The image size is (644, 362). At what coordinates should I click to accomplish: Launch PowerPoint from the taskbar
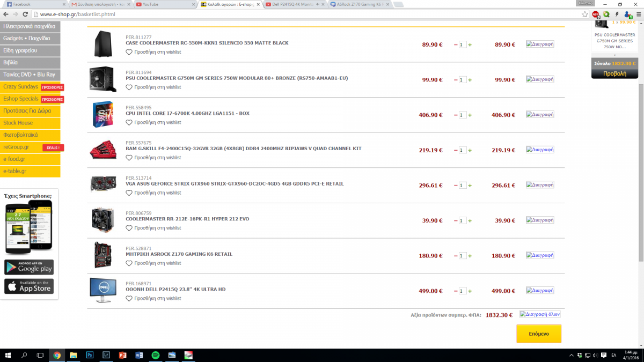(x=122, y=355)
